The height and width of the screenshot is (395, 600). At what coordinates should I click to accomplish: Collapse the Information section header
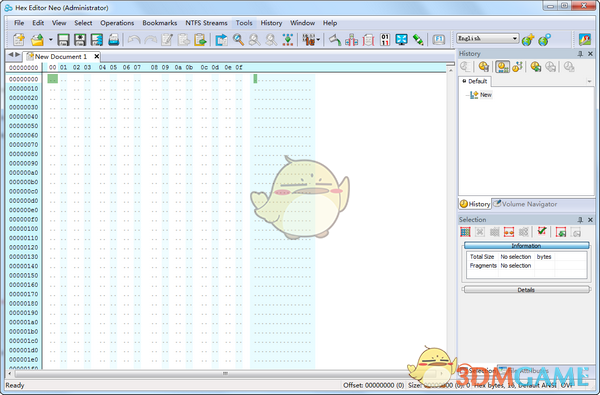tap(526, 245)
